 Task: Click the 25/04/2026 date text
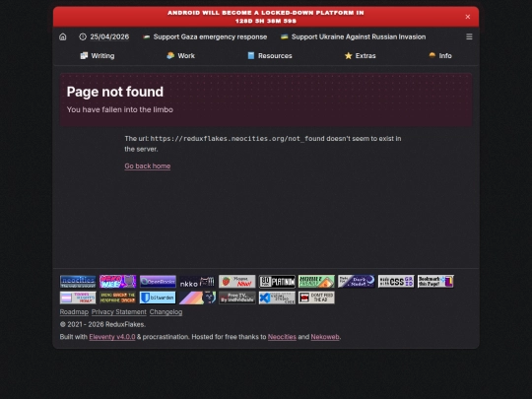[x=109, y=36]
